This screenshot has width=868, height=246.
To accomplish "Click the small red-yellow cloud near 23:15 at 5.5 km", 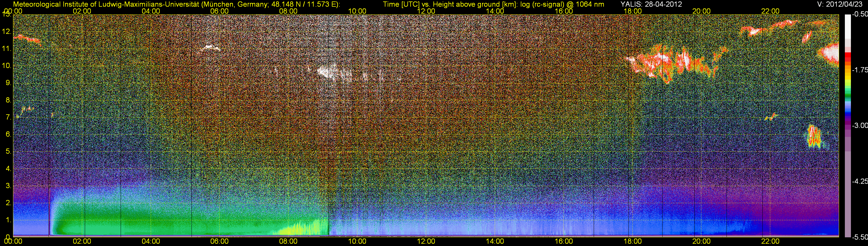I will coord(815,137).
